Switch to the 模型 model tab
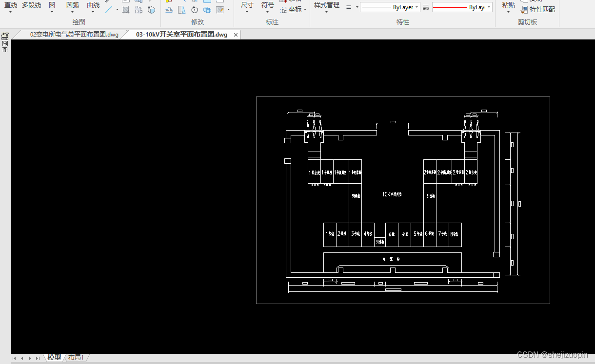The height and width of the screenshot is (364, 595). [x=54, y=358]
